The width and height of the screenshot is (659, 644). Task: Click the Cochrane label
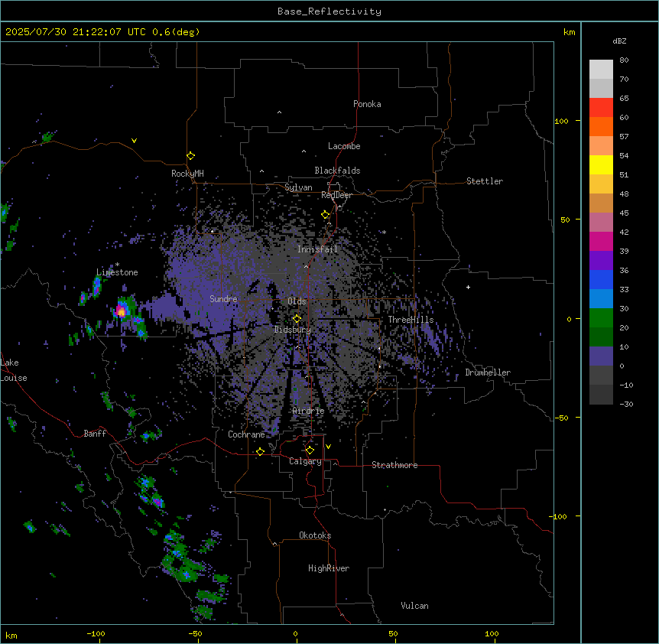[x=246, y=434]
